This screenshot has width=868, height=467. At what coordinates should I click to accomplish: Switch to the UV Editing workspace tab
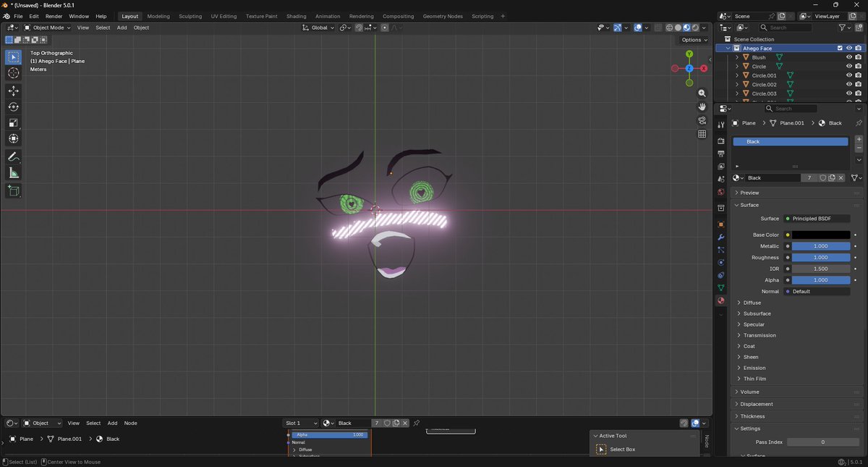[x=224, y=16]
